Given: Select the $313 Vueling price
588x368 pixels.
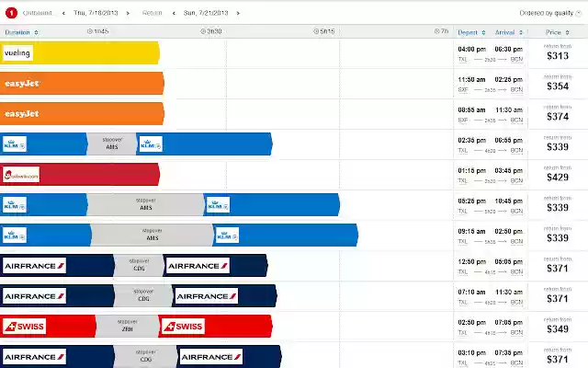Looking at the screenshot, I should click(x=558, y=56).
